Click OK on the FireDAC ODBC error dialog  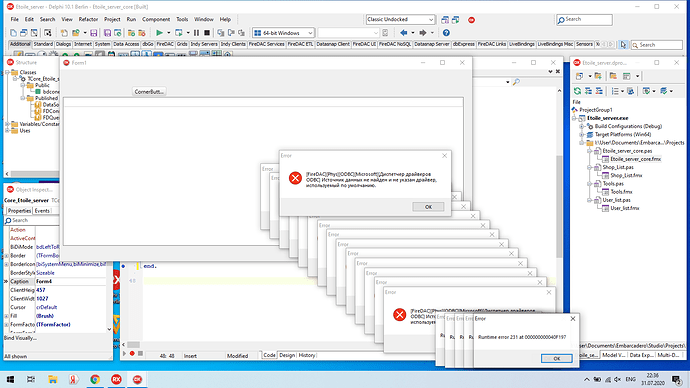[x=428, y=207]
